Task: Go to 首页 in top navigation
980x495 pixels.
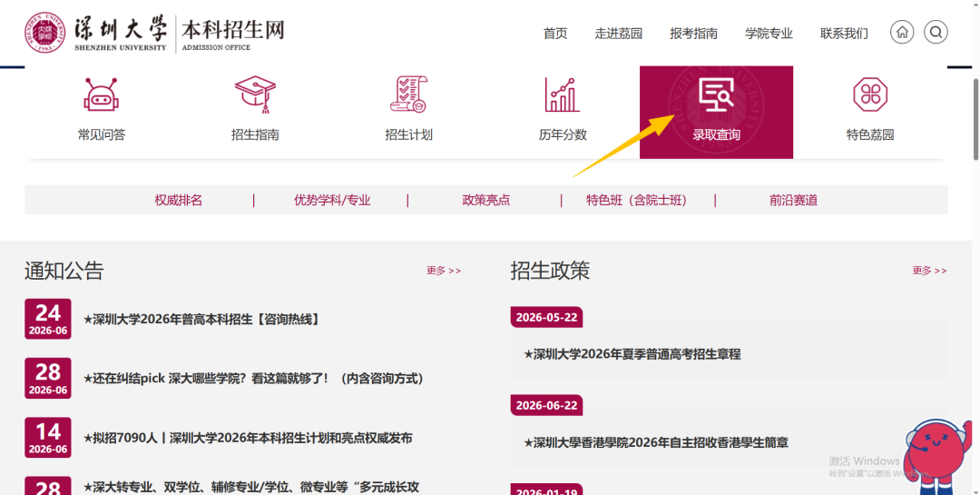Action: pyautogui.click(x=555, y=34)
